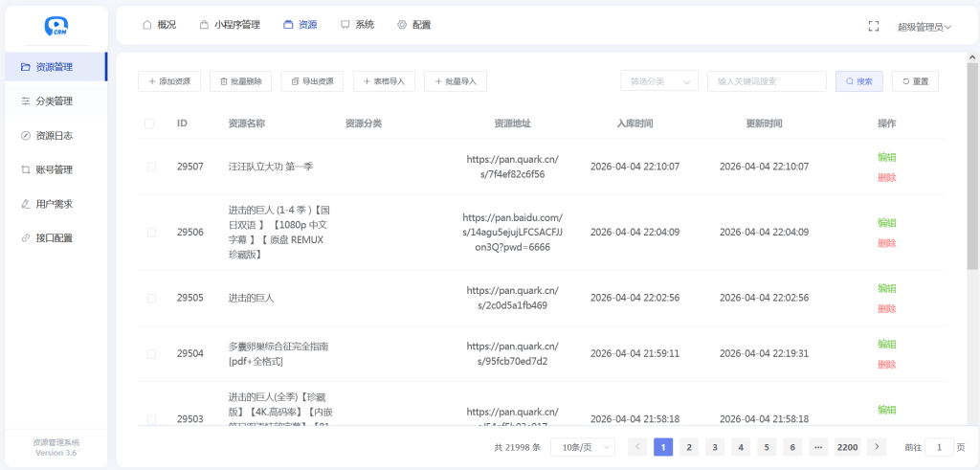Click the 搜索 button
The width and height of the screenshot is (980, 470).
(x=859, y=81)
